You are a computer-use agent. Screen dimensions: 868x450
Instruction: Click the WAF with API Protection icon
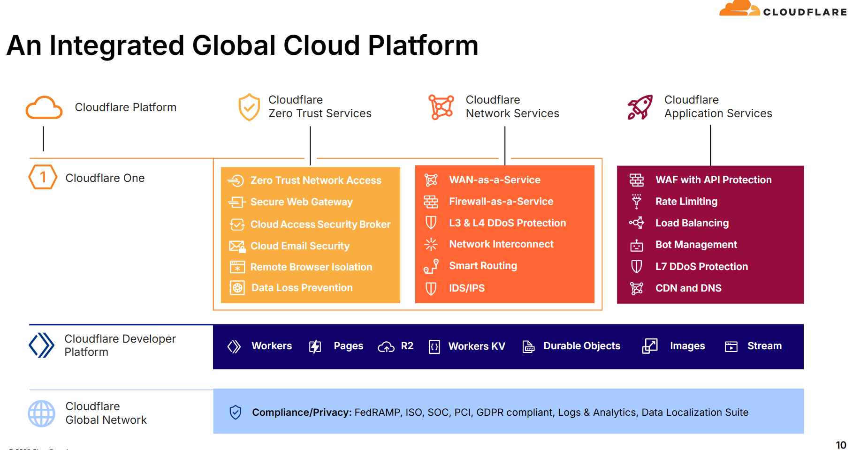[x=637, y=180]
